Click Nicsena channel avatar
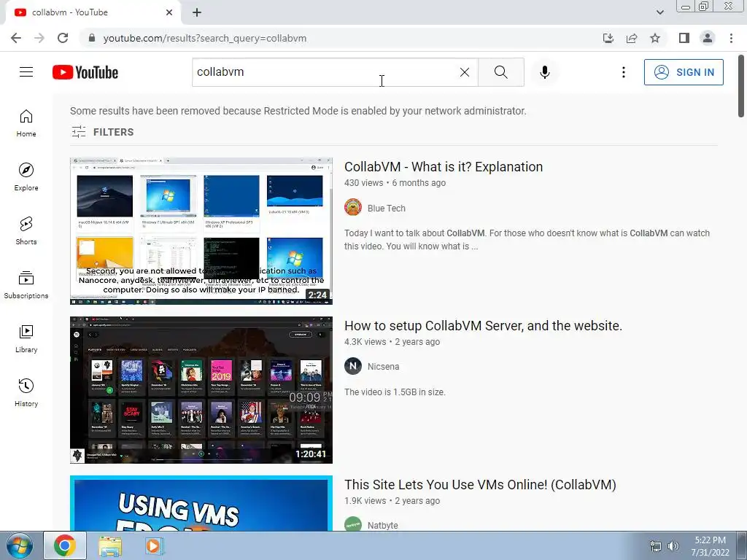The height and width of the screenshot is (560, 747). pyautogui.click(x=353, y=366)
